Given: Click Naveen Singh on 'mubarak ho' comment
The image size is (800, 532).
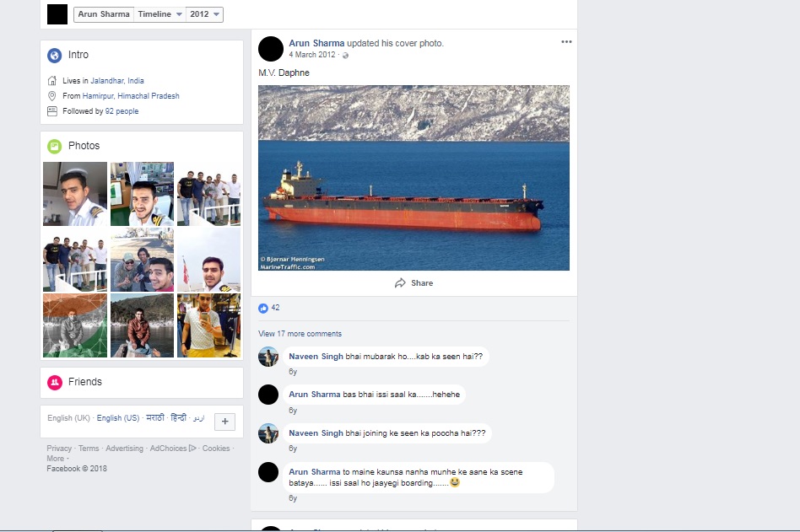Looking at the screenshot, I should click(x=316, y=356).
